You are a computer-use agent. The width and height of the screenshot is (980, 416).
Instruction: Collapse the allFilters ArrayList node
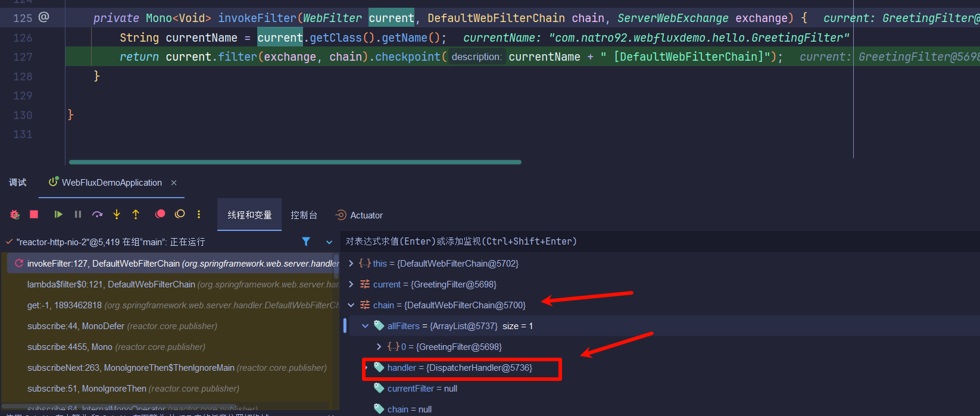(365, 326)
